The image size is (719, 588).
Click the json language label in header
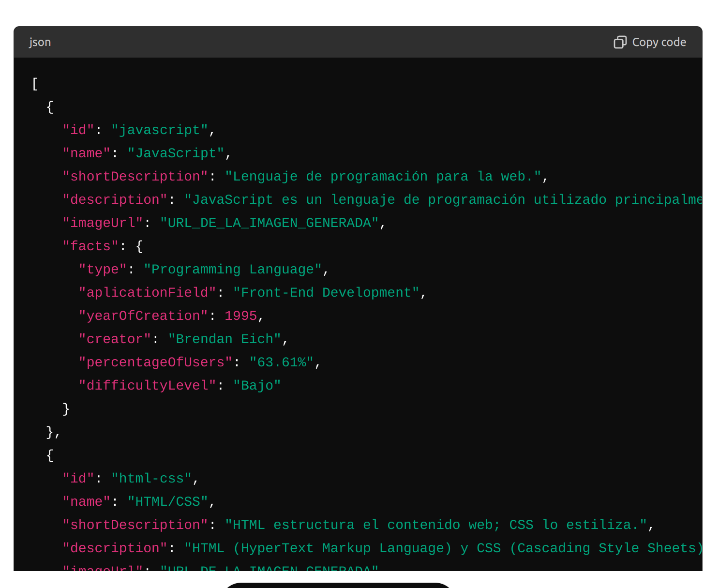[40, 42]
